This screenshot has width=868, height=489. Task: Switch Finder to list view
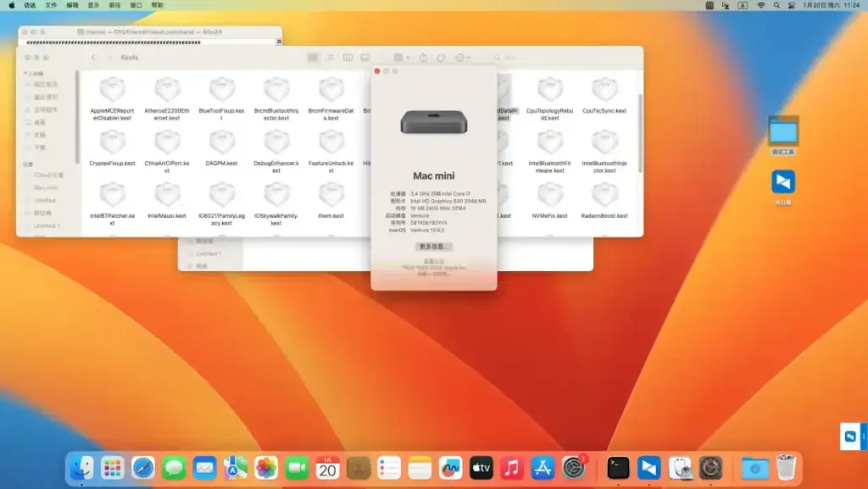330,58
